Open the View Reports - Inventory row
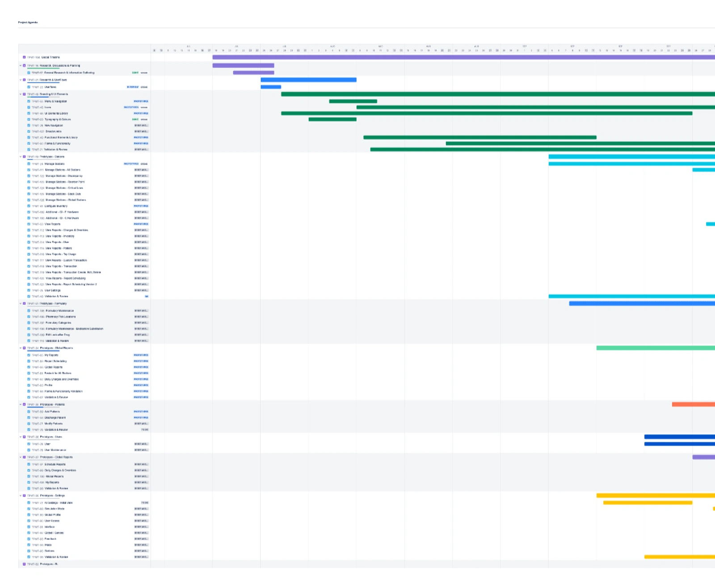 coord(84,236)
